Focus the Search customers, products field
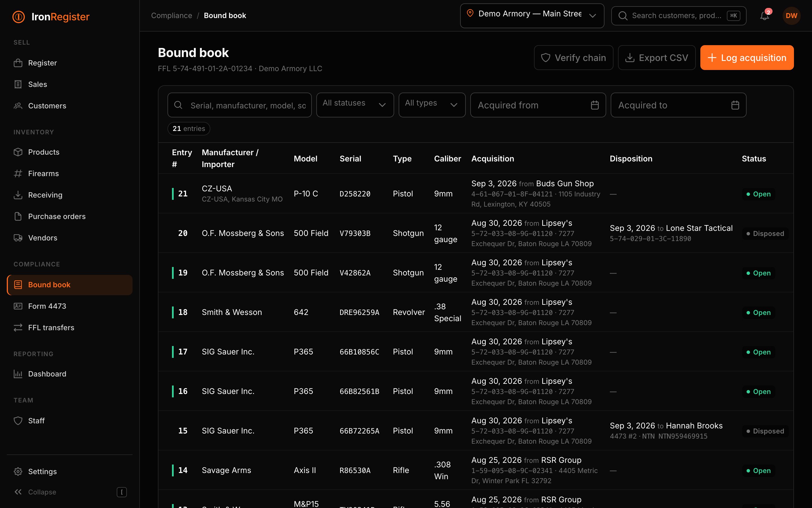This screenshot has width=812, height=508. tap(678, 16)
